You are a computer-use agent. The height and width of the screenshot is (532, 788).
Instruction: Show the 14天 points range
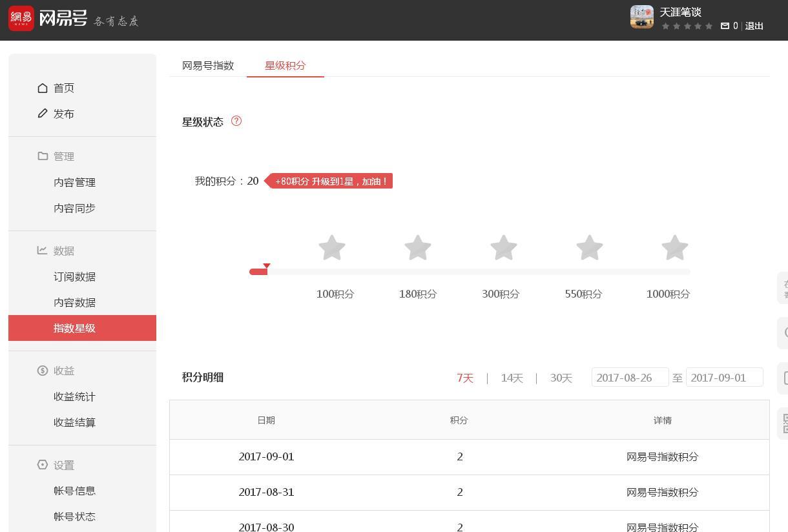coord(512,378)
